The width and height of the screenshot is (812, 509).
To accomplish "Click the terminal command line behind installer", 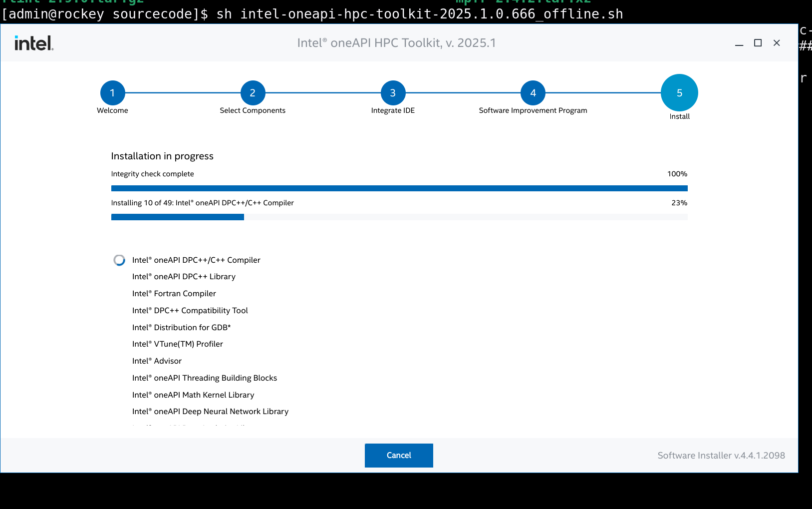I will pos(312,14).
